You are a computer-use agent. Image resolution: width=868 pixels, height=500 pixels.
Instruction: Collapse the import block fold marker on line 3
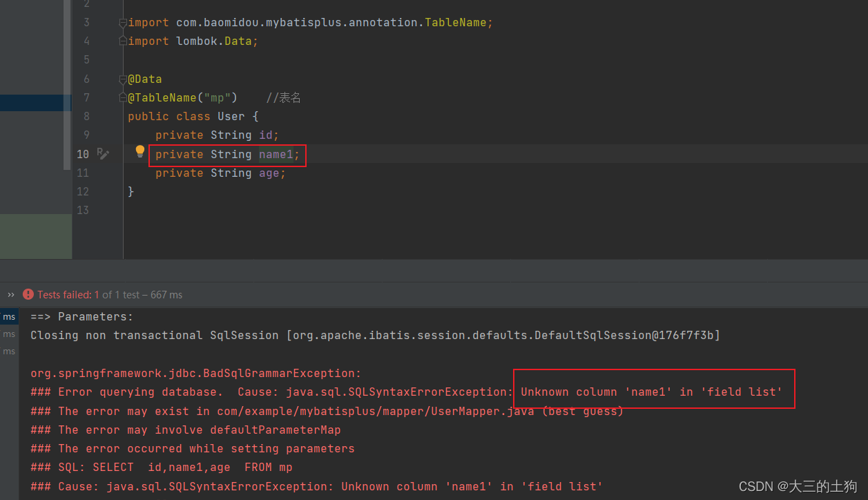coord(123,23)
